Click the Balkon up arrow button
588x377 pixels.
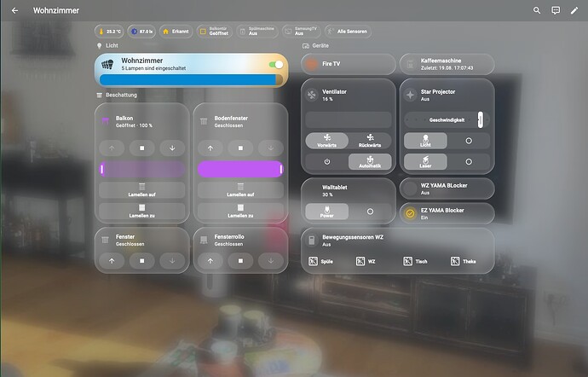coord(112,148)
